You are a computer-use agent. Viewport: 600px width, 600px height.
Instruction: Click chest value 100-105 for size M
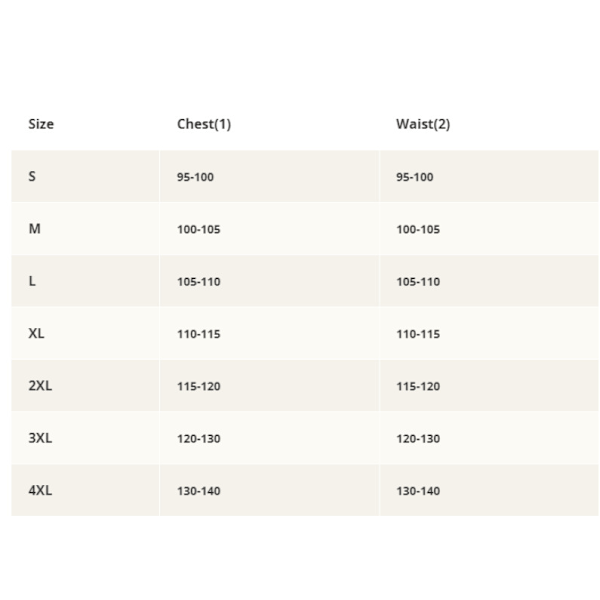click(x=199, y=230)
